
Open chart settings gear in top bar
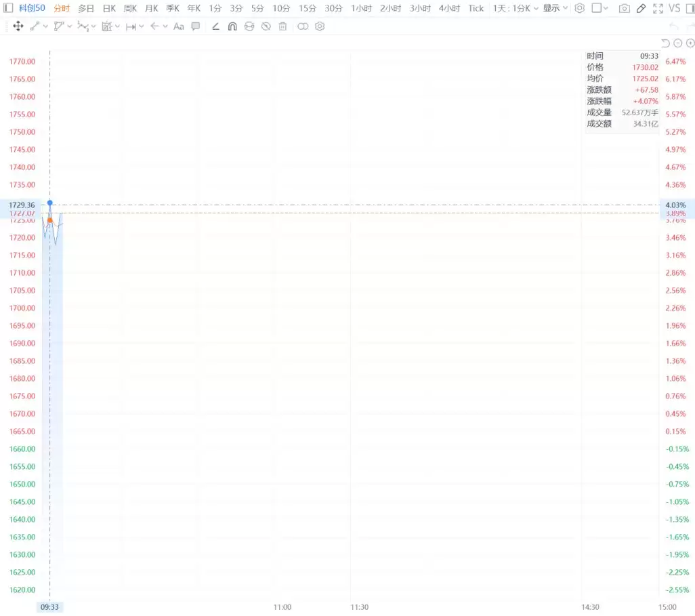tap(579, 8)
